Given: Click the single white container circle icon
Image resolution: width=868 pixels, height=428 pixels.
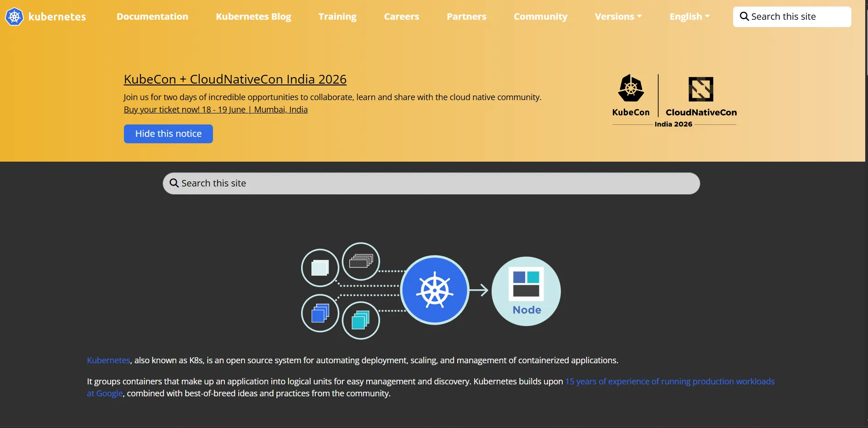Looking at the screenshot, I should coord(320,268).
